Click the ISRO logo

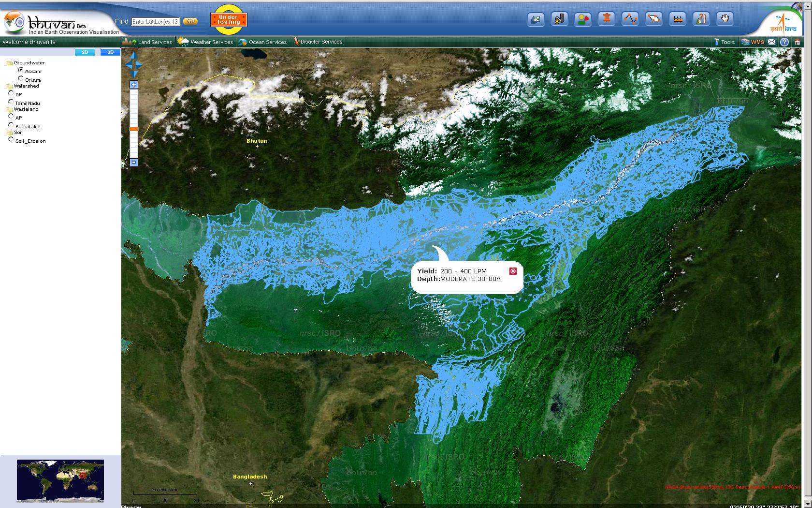pyautogui.click(x=784, y=23)
